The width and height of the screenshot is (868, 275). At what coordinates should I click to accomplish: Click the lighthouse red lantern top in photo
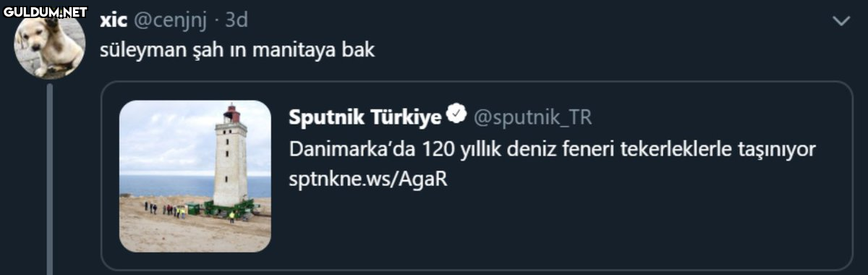point(231,114)
